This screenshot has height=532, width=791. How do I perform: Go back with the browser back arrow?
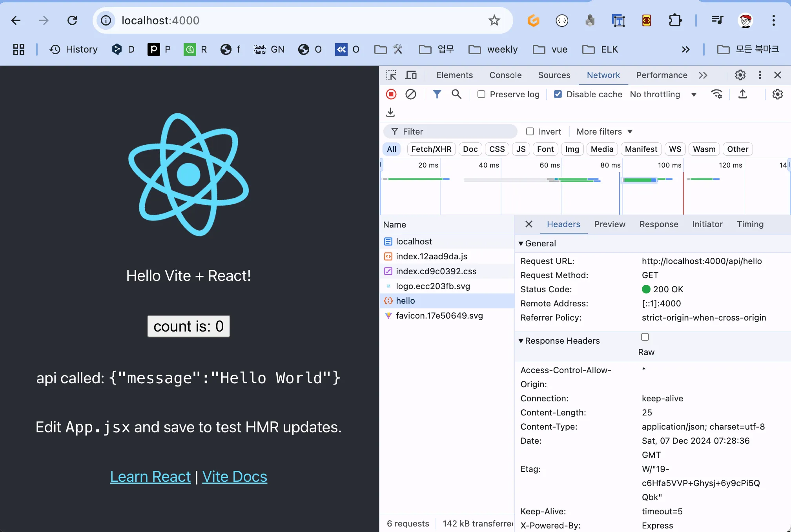16,20
